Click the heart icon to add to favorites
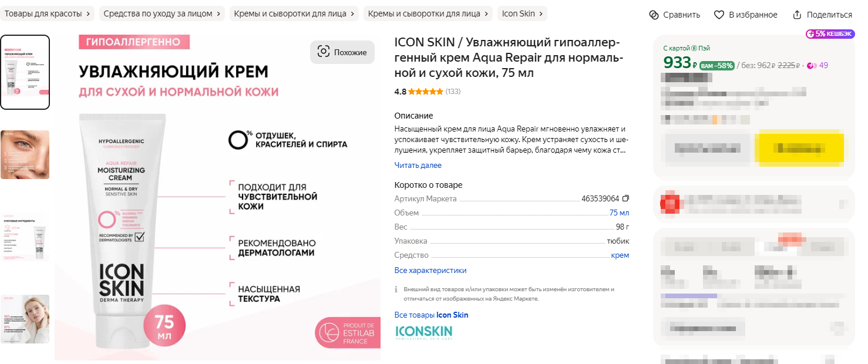 tap(719, 15)
